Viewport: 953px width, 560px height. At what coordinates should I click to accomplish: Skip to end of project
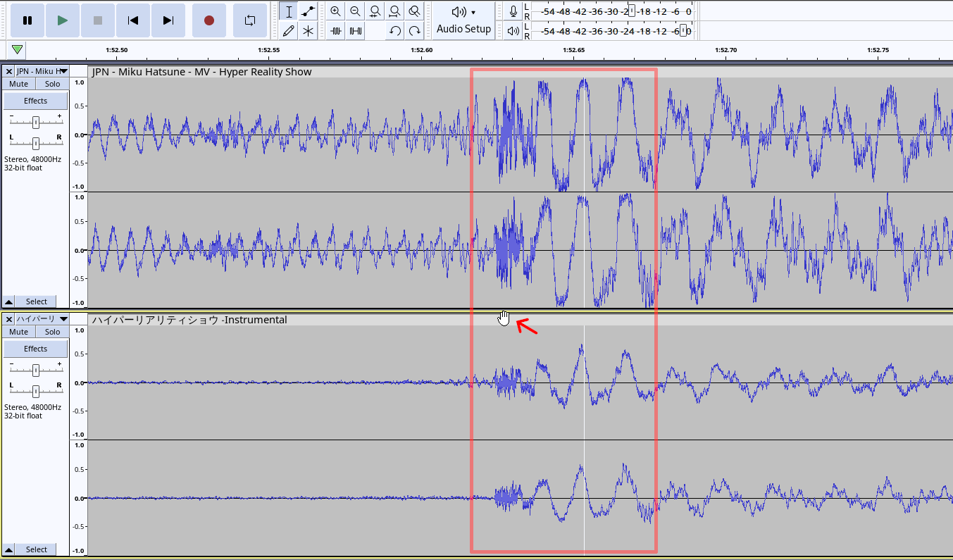168,20
